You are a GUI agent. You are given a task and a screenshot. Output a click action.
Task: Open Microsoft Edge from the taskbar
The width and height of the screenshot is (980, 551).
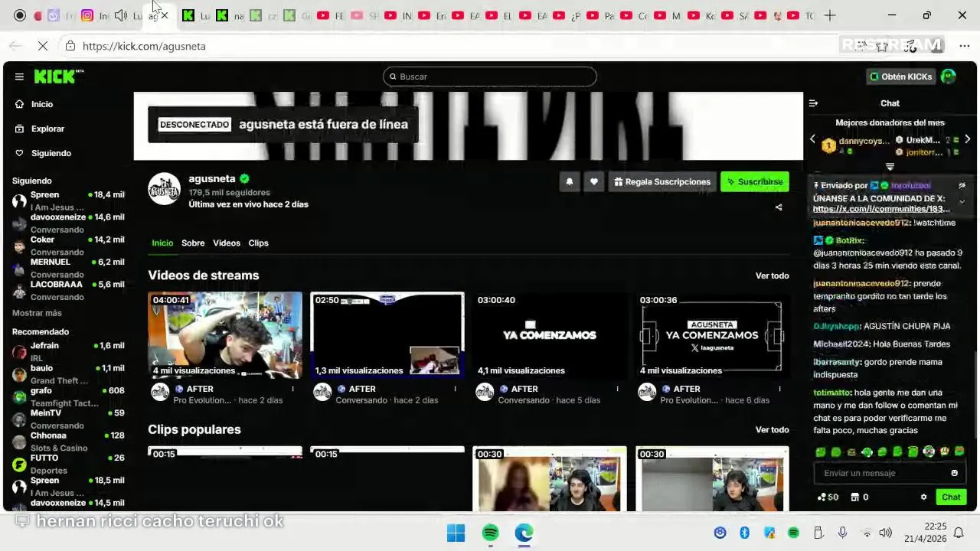524,533
